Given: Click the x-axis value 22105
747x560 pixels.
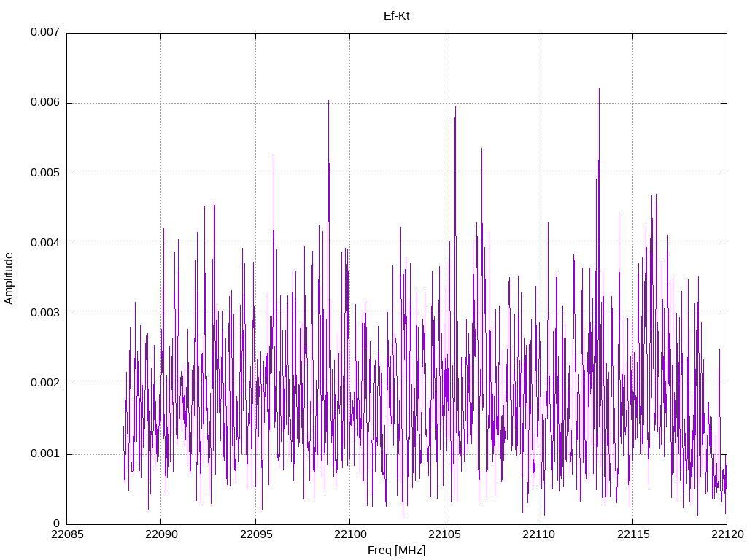Looking at the screenshot, I should click(x=444, y=534).
